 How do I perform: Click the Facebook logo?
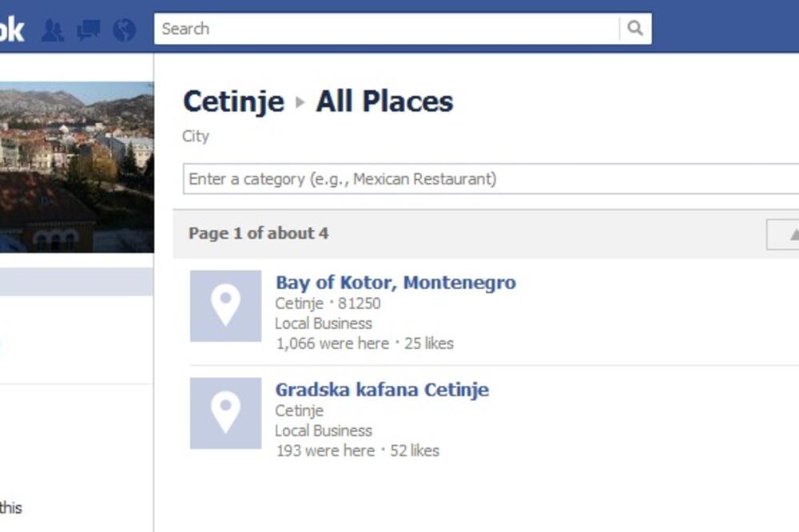coord(11,29)
